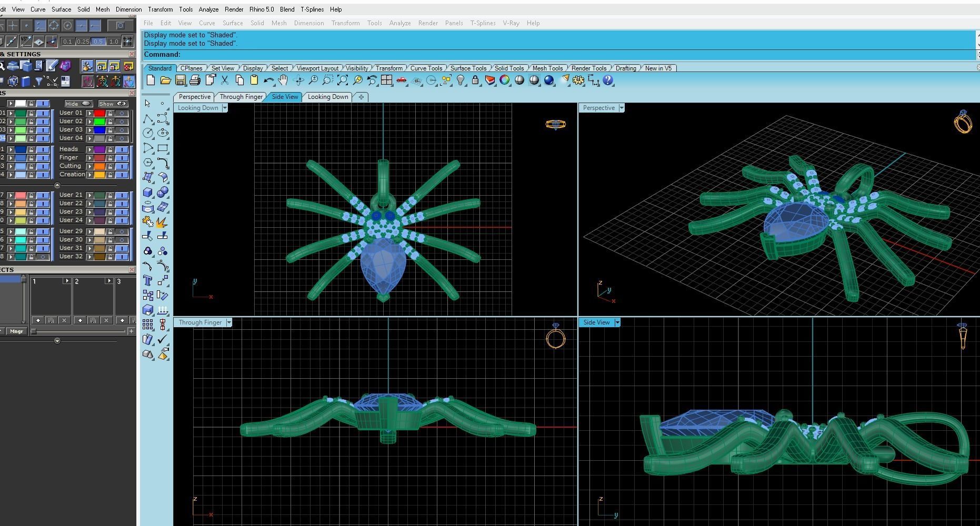This screenshot has width=980, height=526.
Task: Open the Rhino 5.0 menu
Action: 262,9
